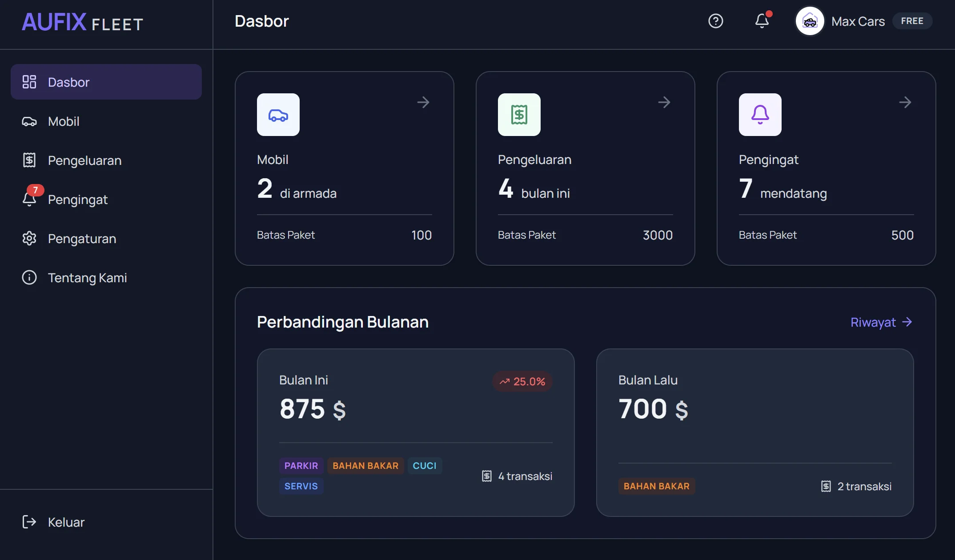Click the Tentang Kami info icon

[x=29, y=277]
